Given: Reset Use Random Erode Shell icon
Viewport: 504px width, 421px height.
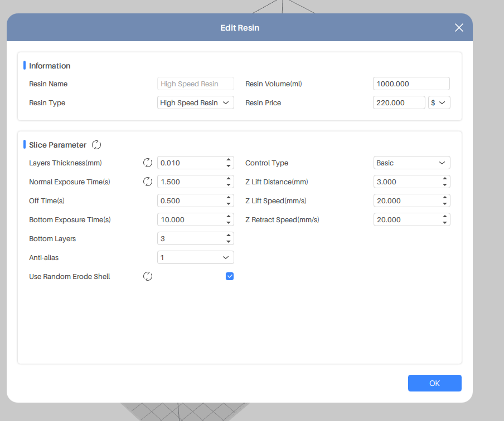Looking at the screenshot, I should coord(148,276).
